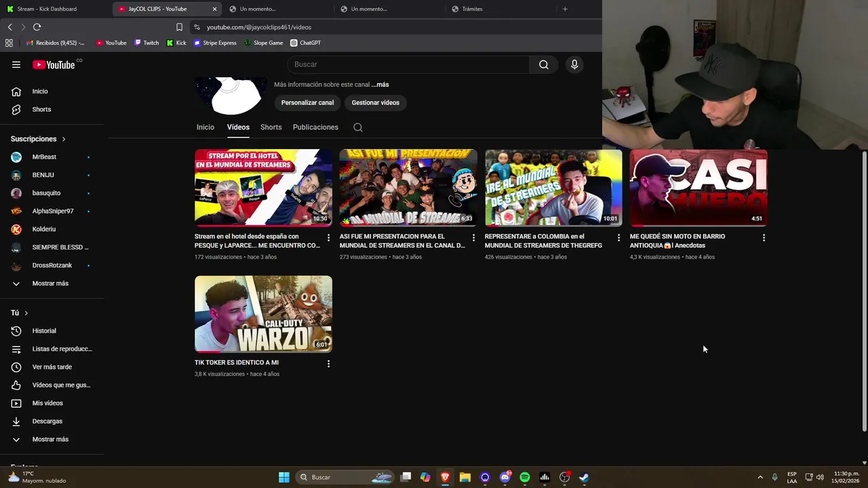This screenshot has height=488, width=868.
Task: Open File Explorer from taskbar
Action: point(465,477)
